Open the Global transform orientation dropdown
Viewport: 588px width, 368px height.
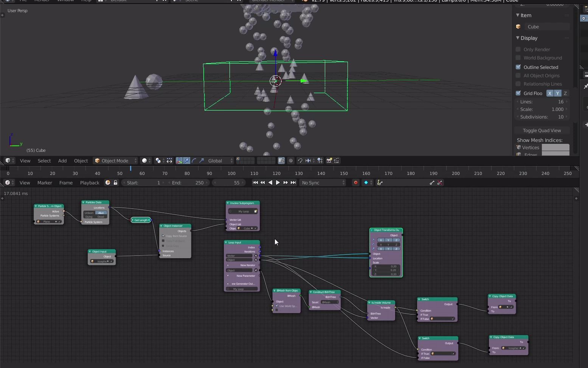(x=220, y=161)
